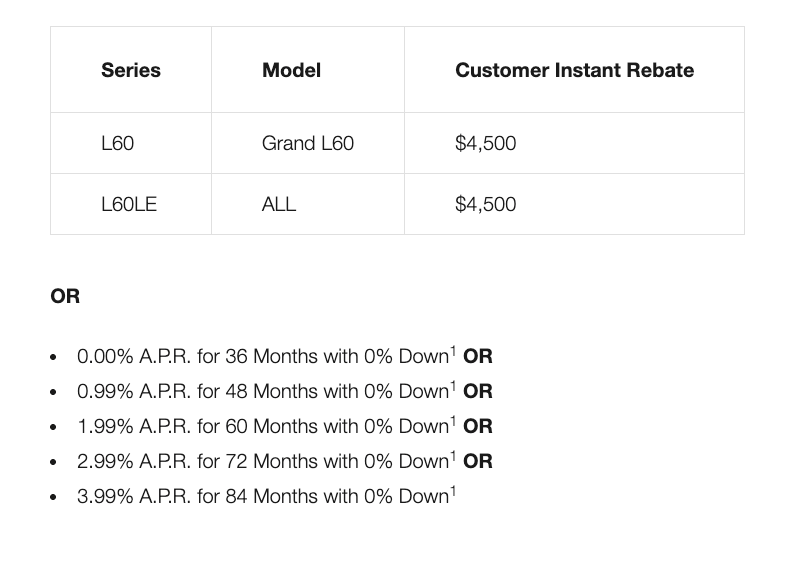Open footnote 1 on the 84 Months offer
The height and width of the screenshot is (564, 796).
pyautogui.click(x=453, y=491)
